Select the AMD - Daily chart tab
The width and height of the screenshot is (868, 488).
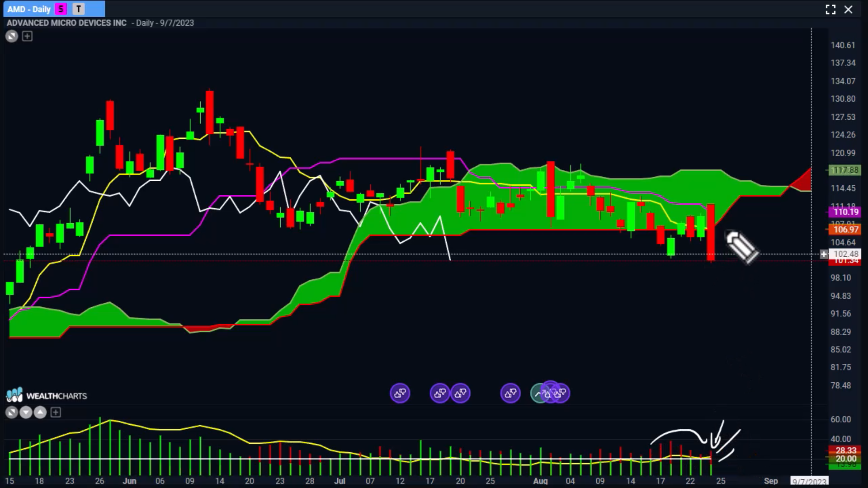[54, 9]
